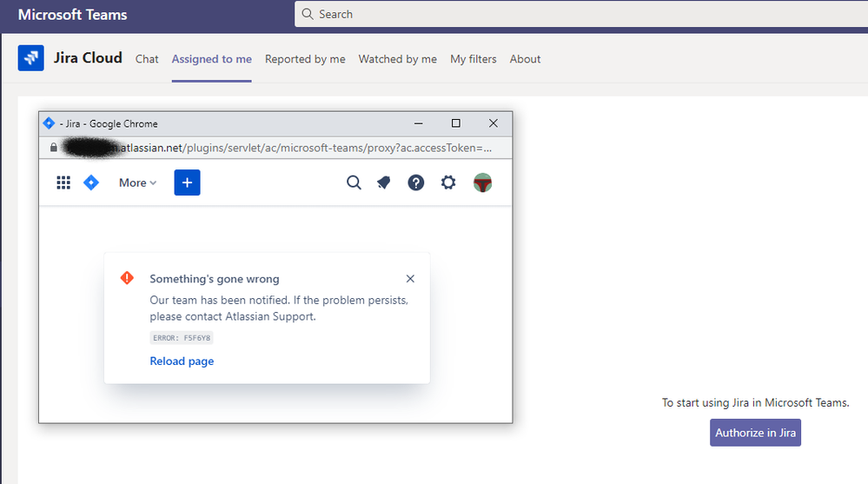Open the Reported by me tab
The width and height of the screenshot is (868, 484).
click(305, 59)
